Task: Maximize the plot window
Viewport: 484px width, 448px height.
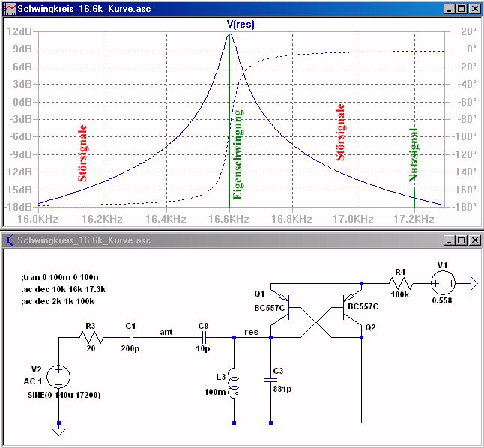Action: pyautogui.click(x=461, y=9)
